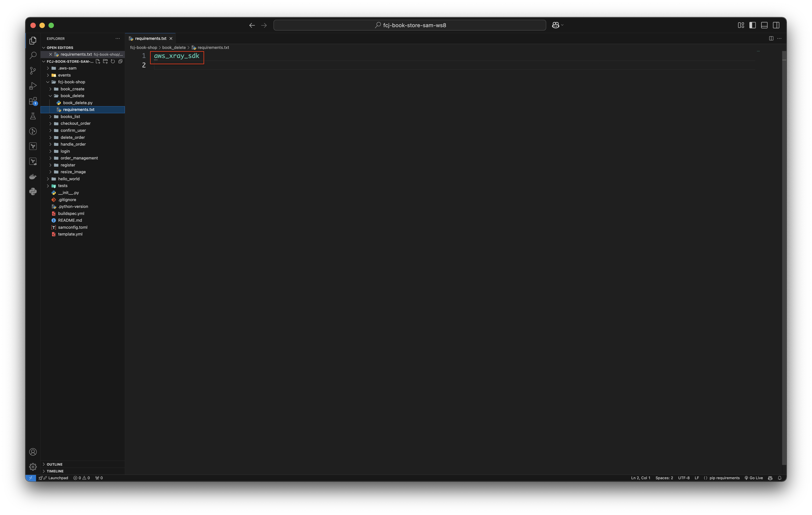Image resolution: width=812 pixels, height=515 pixels.
Task: Click Ln 2, Col 1 cursor position
Action: [641, 478]
